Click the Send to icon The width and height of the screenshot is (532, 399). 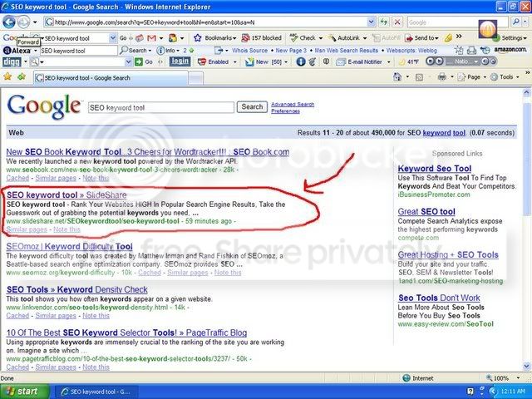(x=409, y=38)
